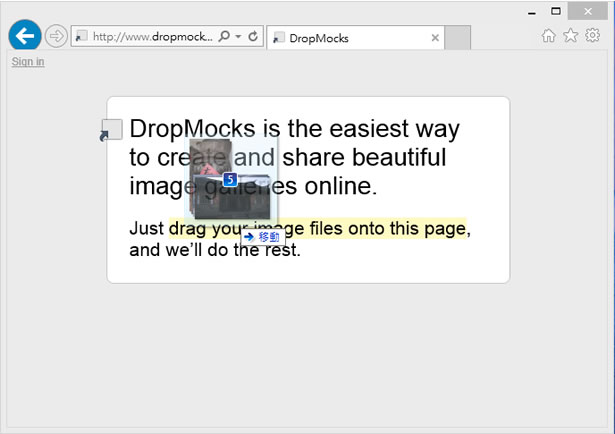Close the DropMocks tab

click(x=435, y=38)
